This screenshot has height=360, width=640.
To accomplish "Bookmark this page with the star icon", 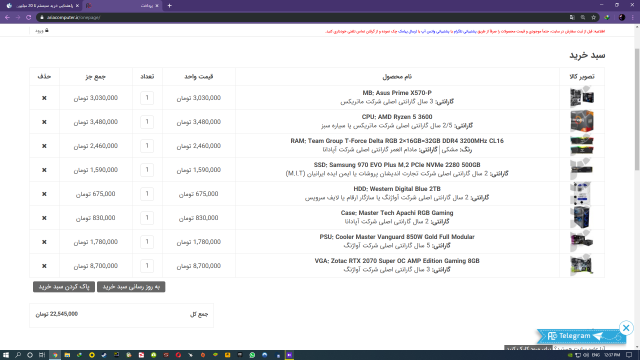I will [593, 17].
